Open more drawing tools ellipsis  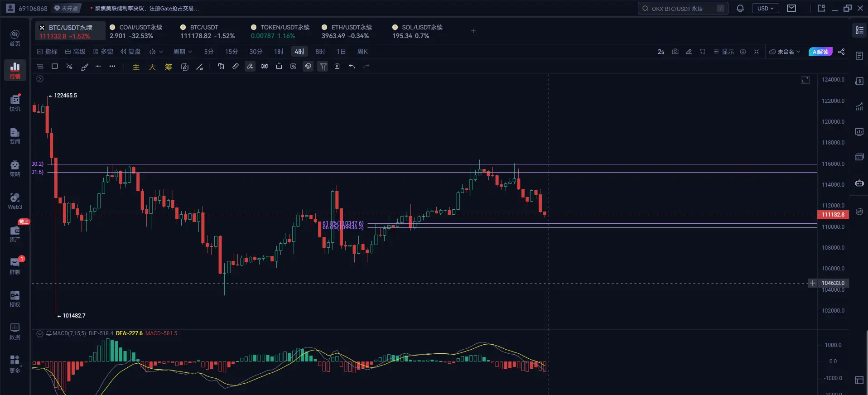click(x=112, y=67)
